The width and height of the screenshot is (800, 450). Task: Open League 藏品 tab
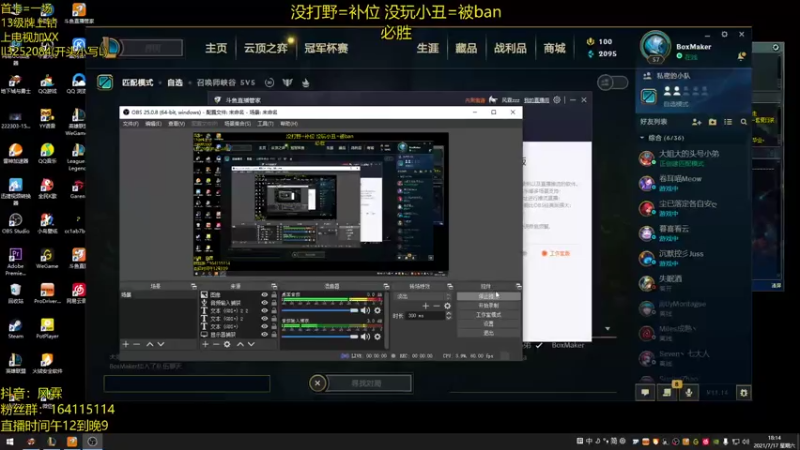pos(466,48)
